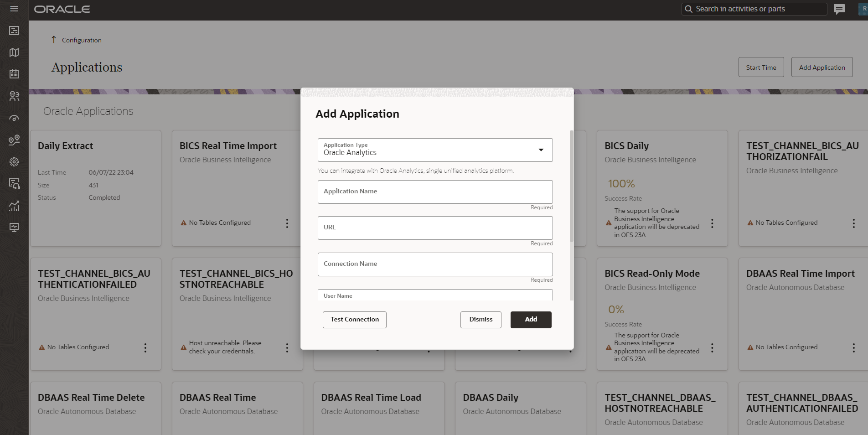
Task: Open the calendar icon in sidebar
Action: point(14,74)
